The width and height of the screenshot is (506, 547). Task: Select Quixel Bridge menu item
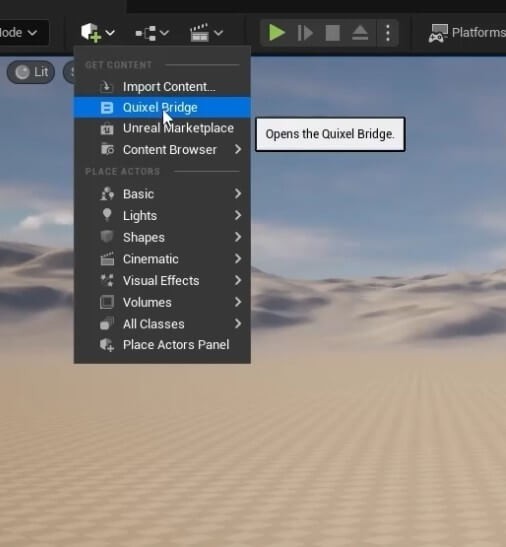[162, 107]
